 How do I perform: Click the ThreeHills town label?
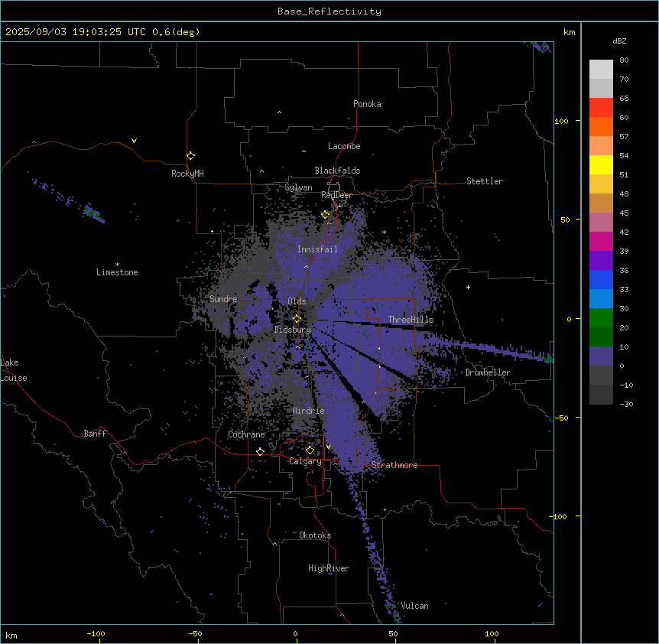[x=411, y=320]
